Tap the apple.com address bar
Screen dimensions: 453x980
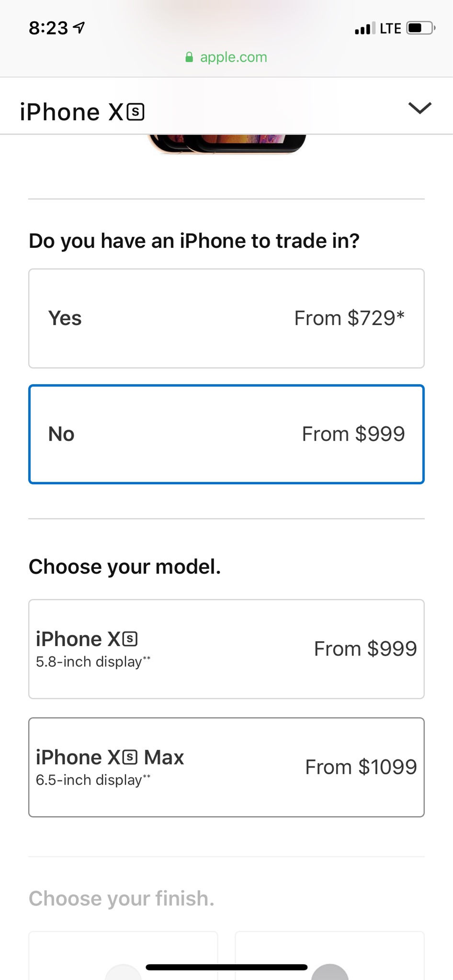click(233, 57)
